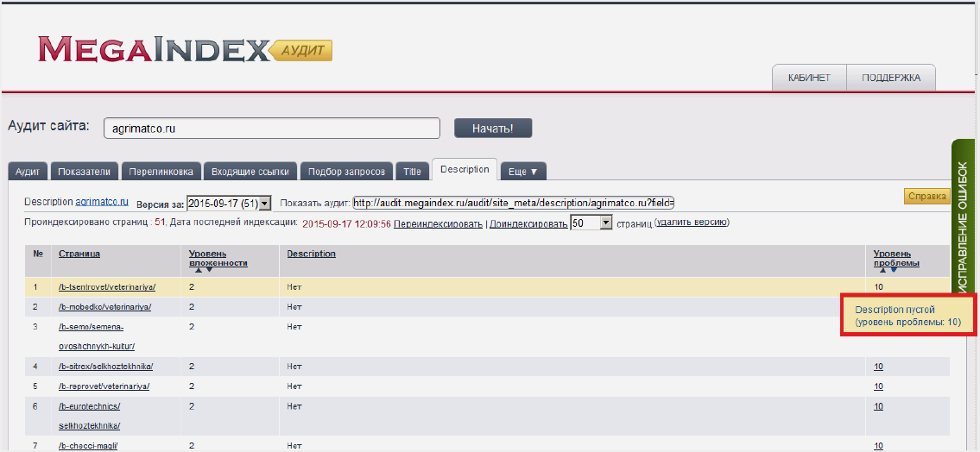Screen dimensions: 980x452
Task: Sort Уровень проблемы descending with down arrow
Action: (894, 270)
